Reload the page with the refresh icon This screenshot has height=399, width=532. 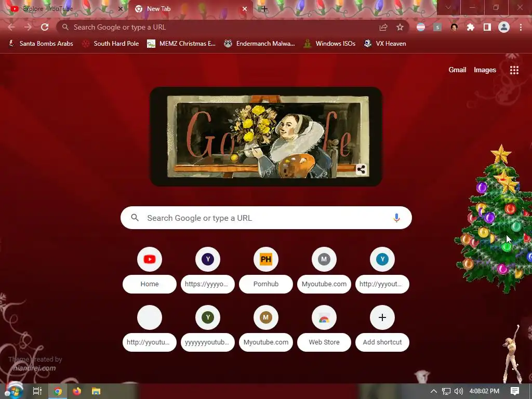pyautogui.click(x=45, y=27)
